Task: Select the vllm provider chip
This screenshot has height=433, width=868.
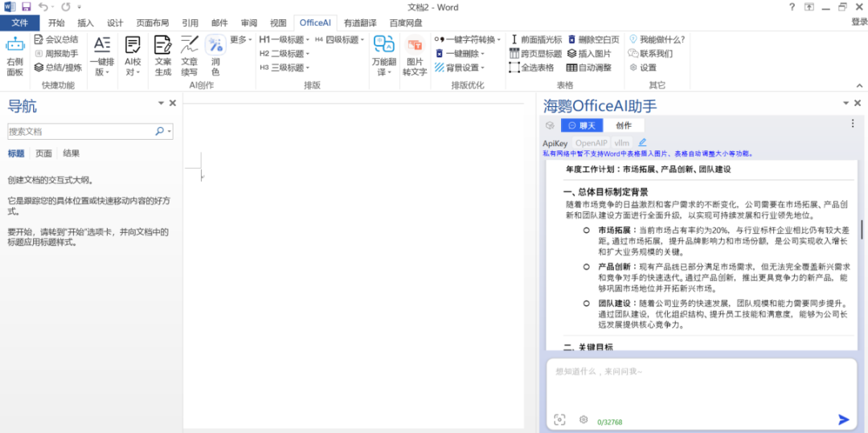Action: click(x=622, y=142)
